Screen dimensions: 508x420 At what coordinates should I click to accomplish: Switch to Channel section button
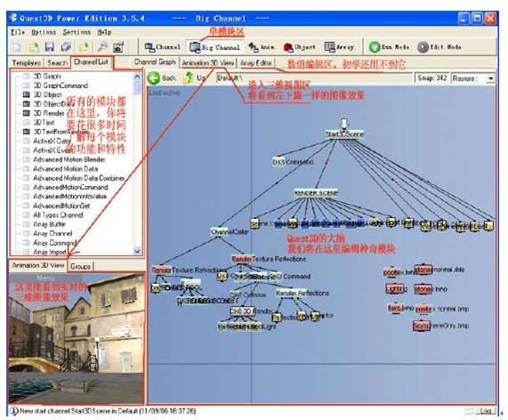pyautogui.click(x=162, y=47)
